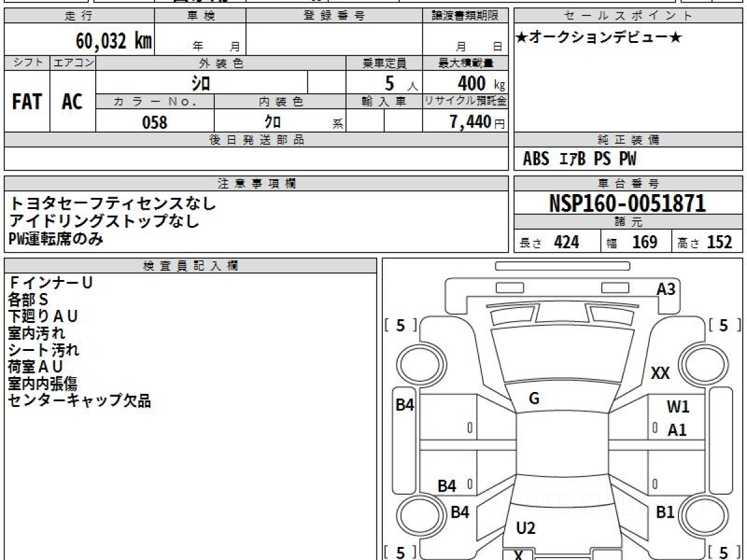
Task: Click the 60,032 km mileage value
Action: pos(114,41)
